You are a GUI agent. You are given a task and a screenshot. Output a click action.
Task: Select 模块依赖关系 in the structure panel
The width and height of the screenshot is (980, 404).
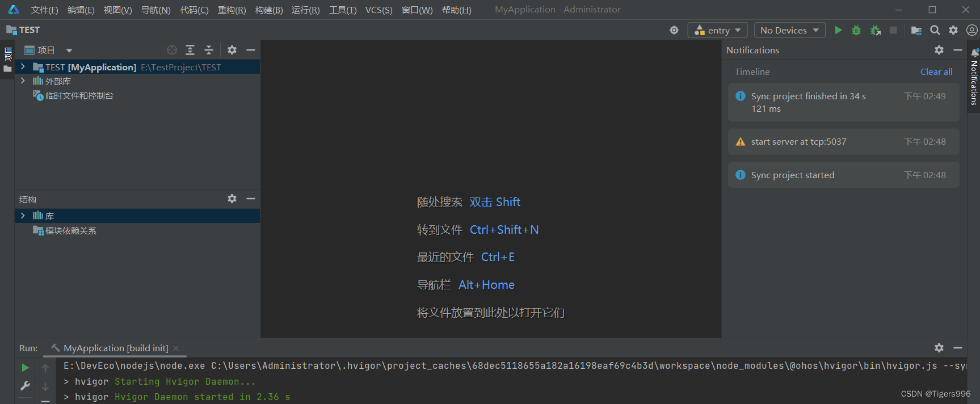[x=71, y=230]
